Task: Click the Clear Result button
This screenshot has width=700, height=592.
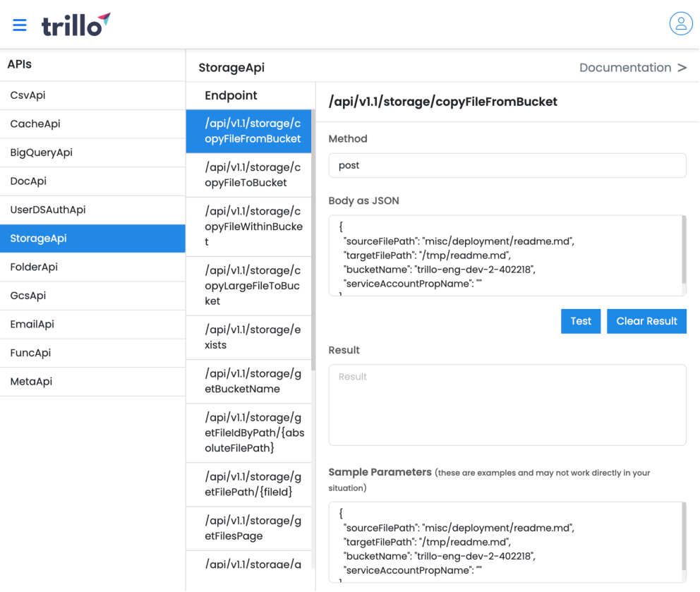Action: (646, 321)
